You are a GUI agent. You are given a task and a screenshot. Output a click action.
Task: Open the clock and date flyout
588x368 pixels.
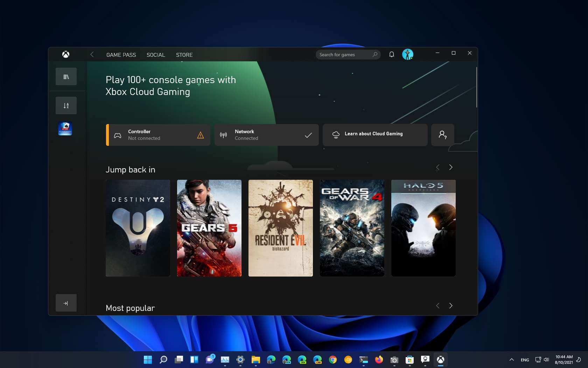click(x=564, y=360)
